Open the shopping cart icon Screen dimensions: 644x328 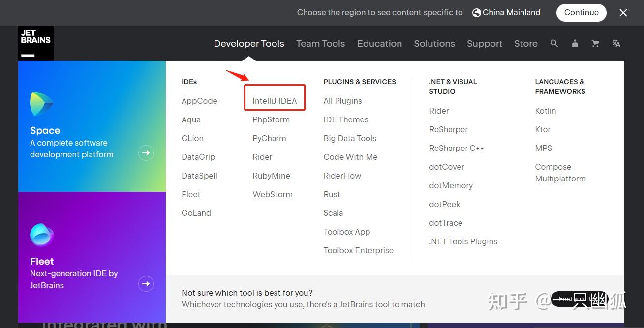point(595,43)
